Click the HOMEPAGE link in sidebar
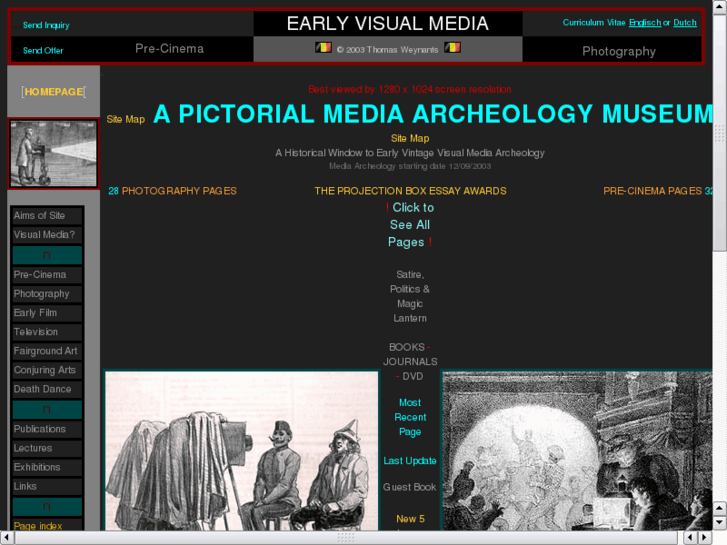This screenshot has height=545, width=727. click(x=54, y=92)
